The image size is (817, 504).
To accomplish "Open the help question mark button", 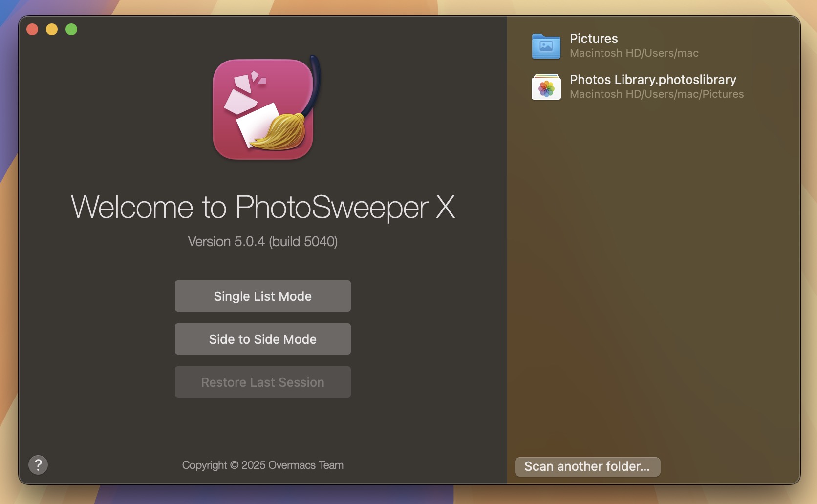I will (38, 465).
